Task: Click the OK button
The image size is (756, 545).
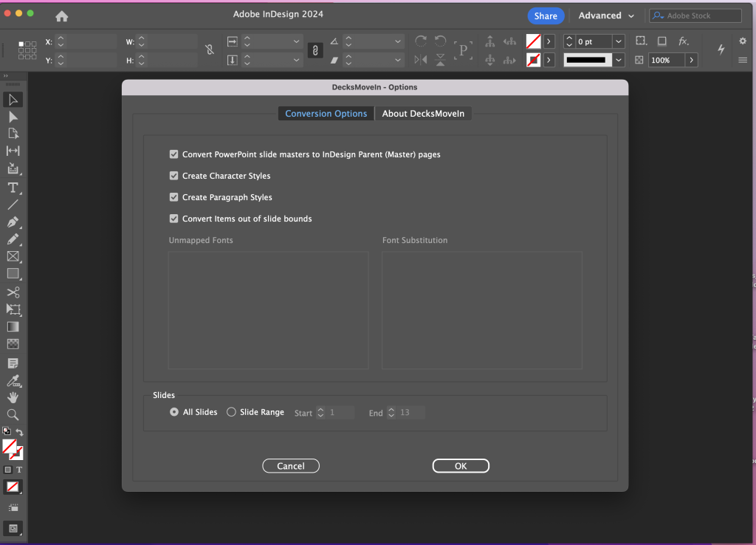Action: click(461, 466)
